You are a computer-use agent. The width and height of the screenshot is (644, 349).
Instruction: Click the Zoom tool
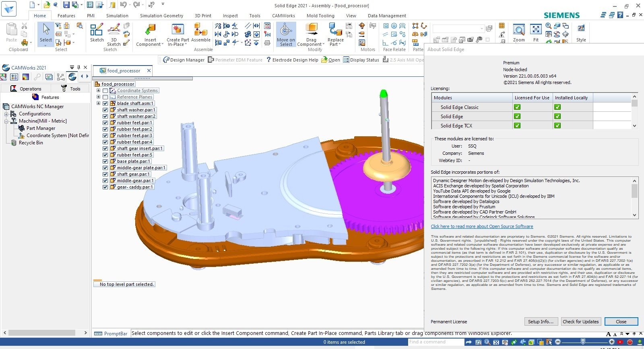point(519,33)
